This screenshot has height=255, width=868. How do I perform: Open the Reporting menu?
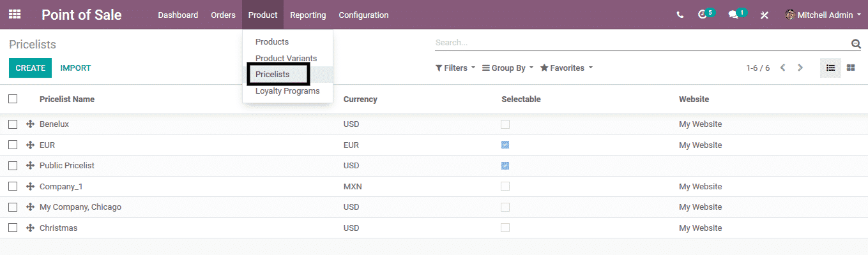(307, 15)
